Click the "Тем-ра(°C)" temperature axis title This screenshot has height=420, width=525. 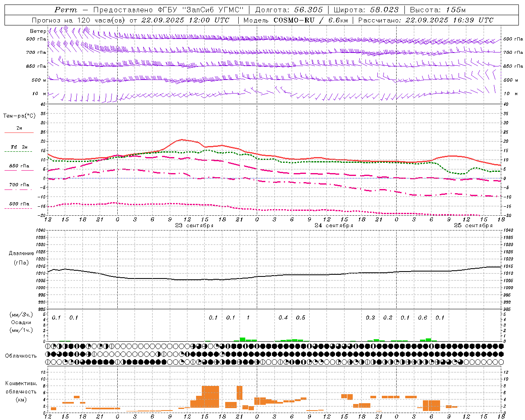[x=19, y=116]
